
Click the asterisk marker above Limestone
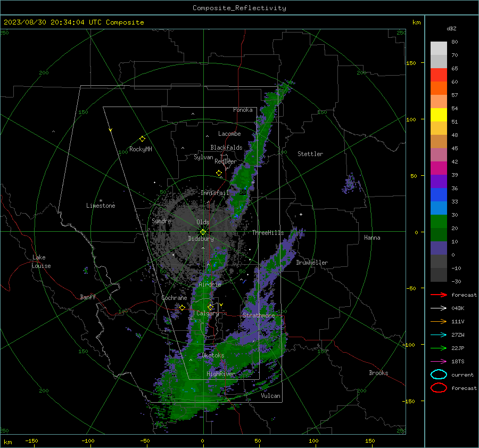(x=101, y=201)
